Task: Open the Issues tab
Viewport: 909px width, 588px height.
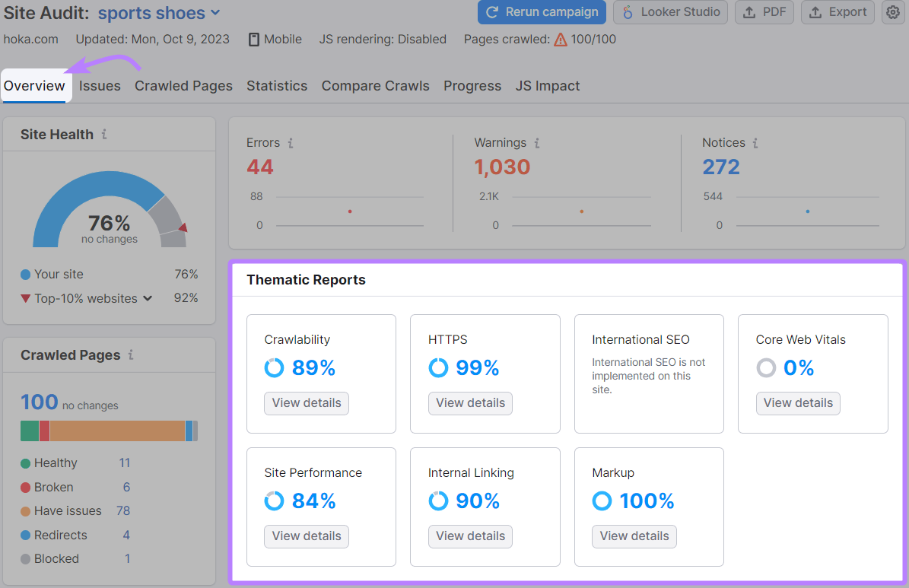Action: point(99,86)
